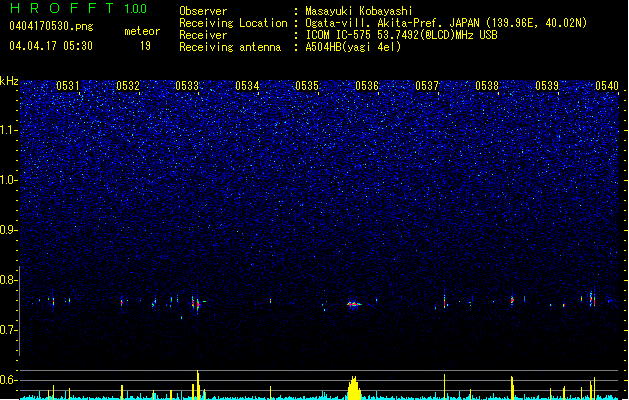The width and height of the screenshot is (629, 400).
Task: Click the 0533 time label
Action: [187, 86]
